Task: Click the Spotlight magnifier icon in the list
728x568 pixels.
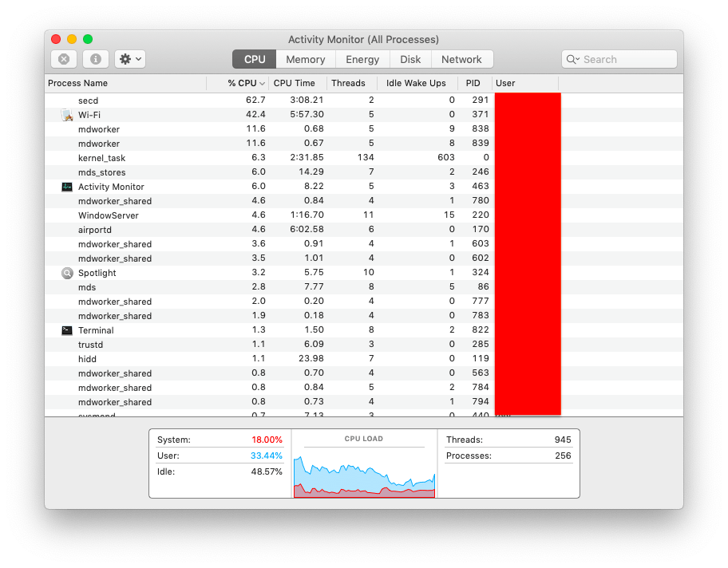Action: point(67,273)
